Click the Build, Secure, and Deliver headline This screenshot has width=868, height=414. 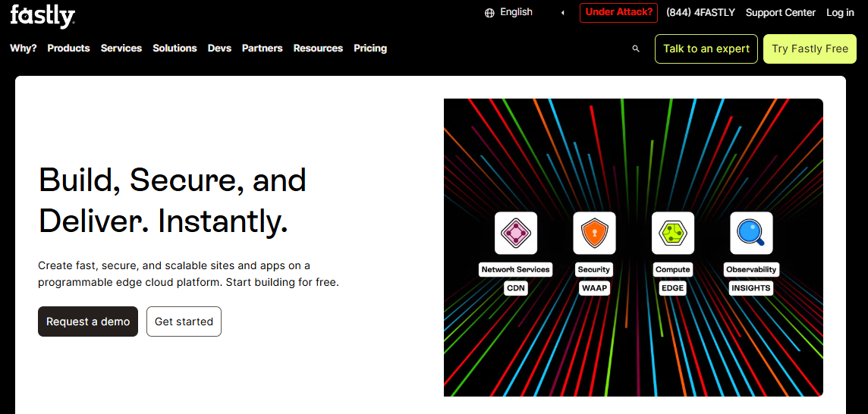point(172,200)
